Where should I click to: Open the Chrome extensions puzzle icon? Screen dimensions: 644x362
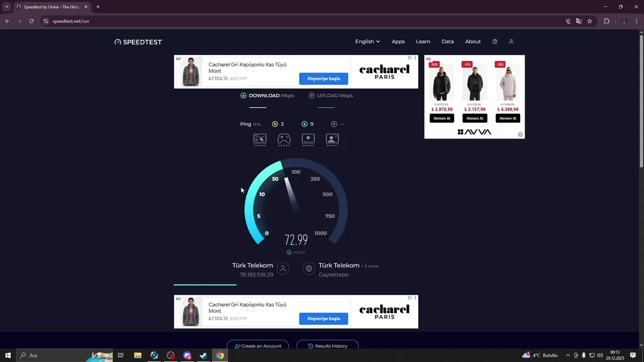pyautogui.click(x=606, y=21)
